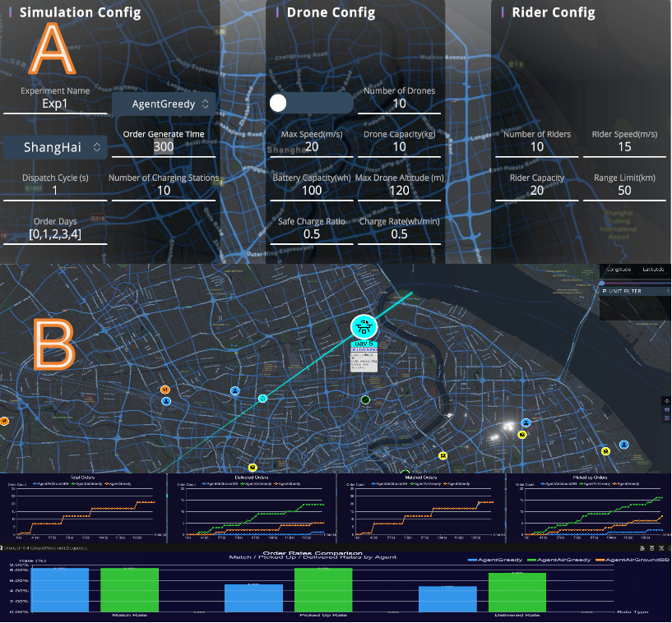Toggle AgentGreedy legend in Order Rates chart

(x=495, y=560)
